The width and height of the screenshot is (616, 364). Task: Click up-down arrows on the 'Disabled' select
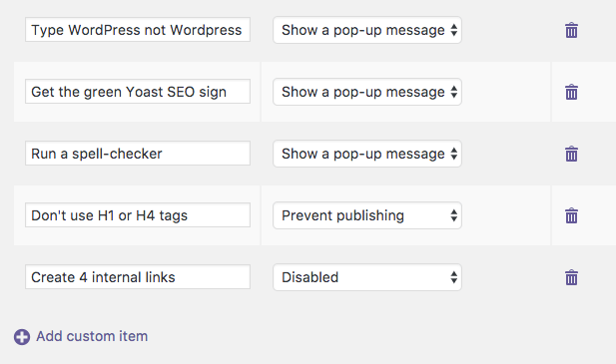click(x=453, y=277)
